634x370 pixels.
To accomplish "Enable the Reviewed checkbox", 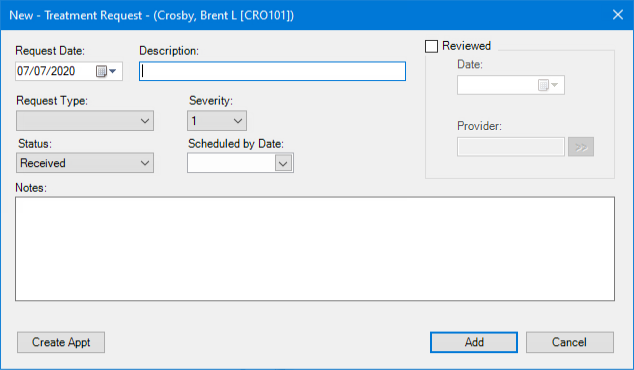I will point(431,46).
